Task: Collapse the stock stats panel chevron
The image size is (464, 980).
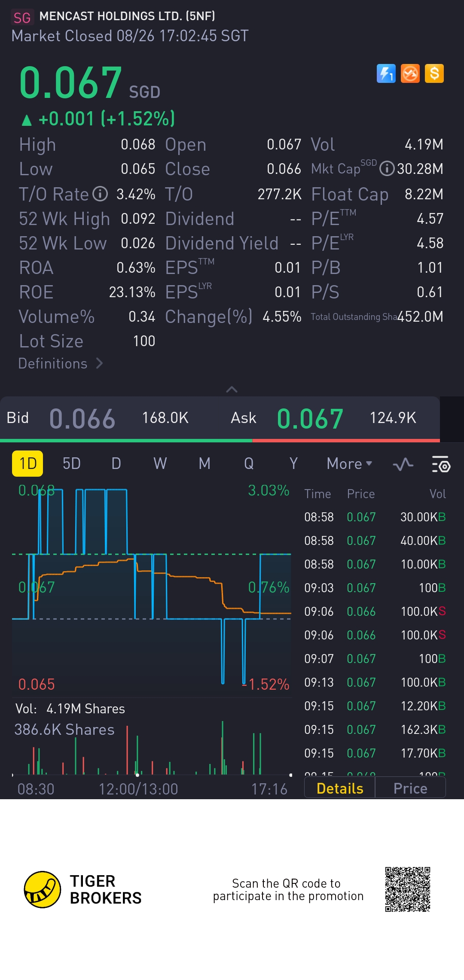Action: (x=232, y=390)
